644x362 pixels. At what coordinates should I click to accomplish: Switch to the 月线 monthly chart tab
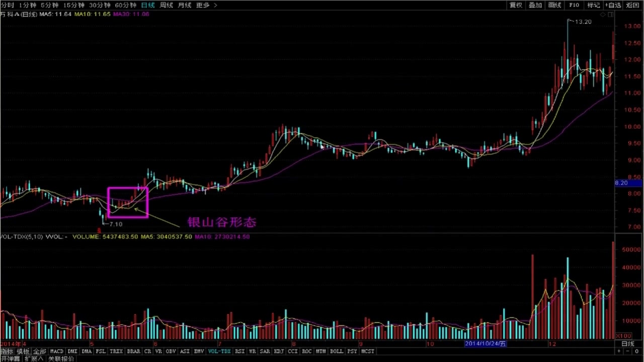[185, 5]
